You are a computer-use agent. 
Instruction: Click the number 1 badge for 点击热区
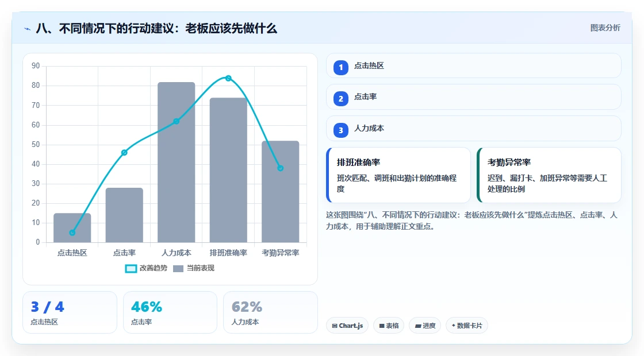(x=340, y=67)
